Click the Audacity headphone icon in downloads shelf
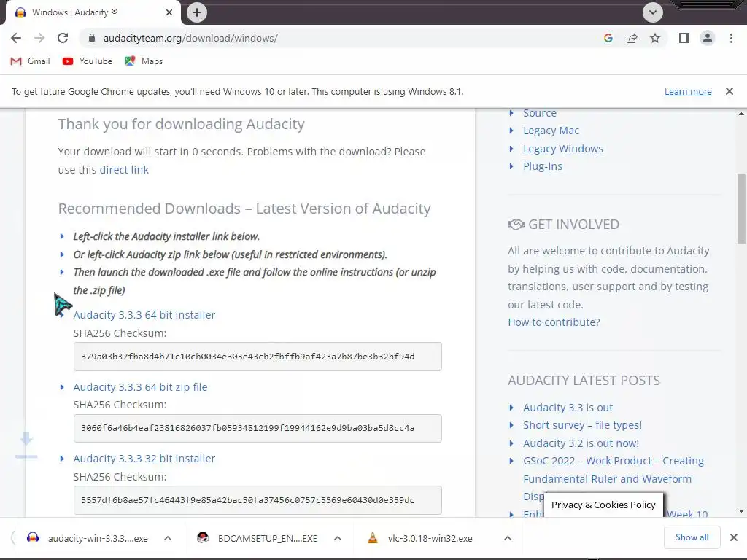The height and width of the screenshot is (560, 747). [x=33, y=538]
